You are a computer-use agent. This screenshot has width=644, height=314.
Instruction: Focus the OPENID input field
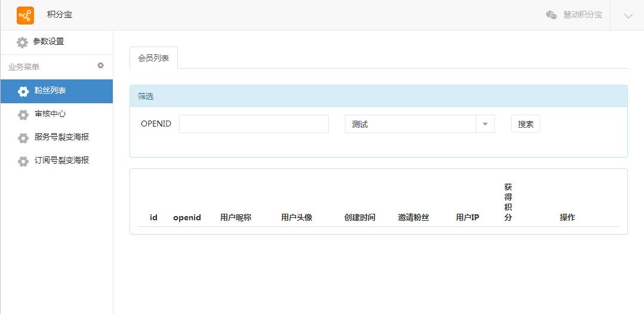click(x=254, y=124)
